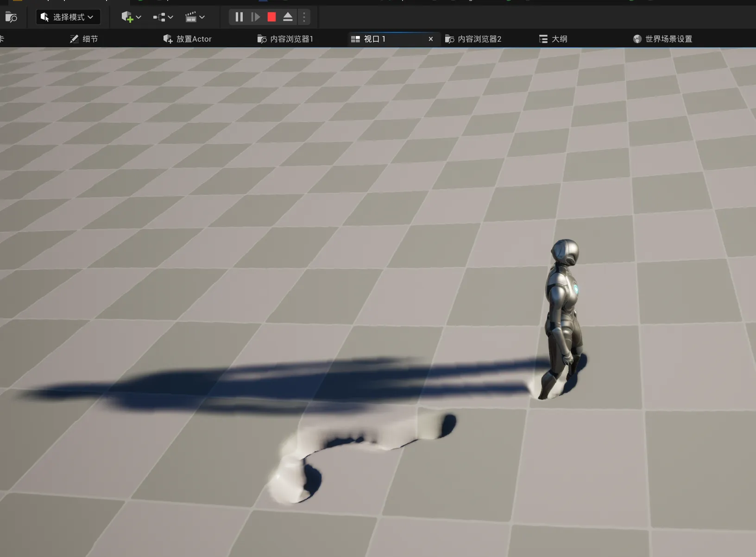Image resolution: width=756 pixels, height=557 pixels.
Task: Advance the simulation one frame
Action: click(255, 17)
